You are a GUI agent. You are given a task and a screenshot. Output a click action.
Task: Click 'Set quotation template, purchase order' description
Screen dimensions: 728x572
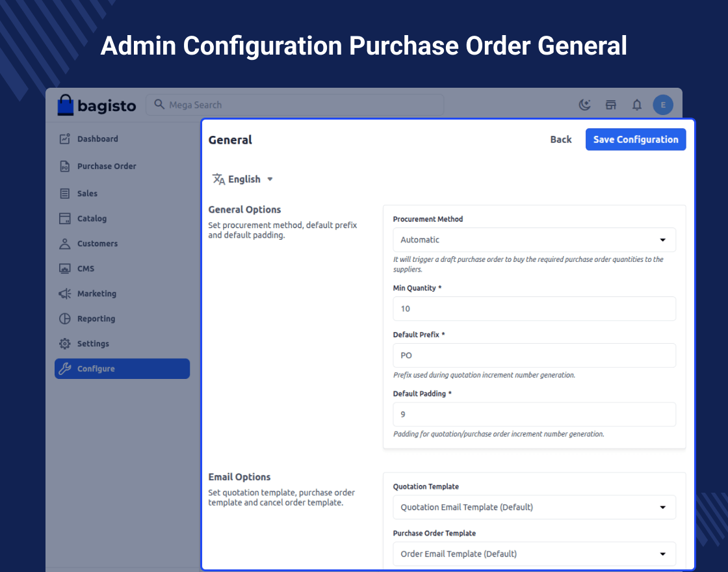coord(281,498)
